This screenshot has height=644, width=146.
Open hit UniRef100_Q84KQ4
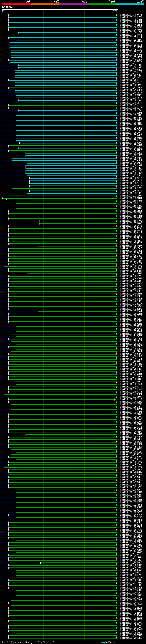[x=131, y=22]
